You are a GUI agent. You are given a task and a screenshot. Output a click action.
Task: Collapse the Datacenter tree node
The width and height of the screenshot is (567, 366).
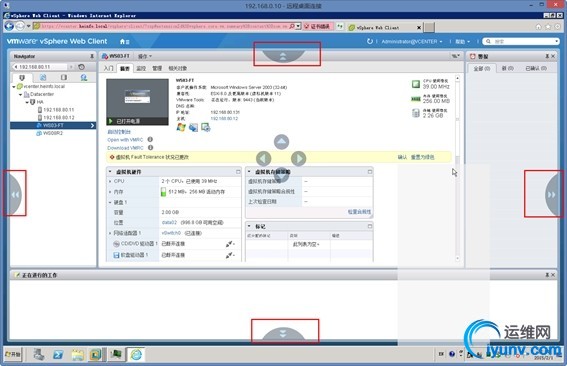(20, 95)
